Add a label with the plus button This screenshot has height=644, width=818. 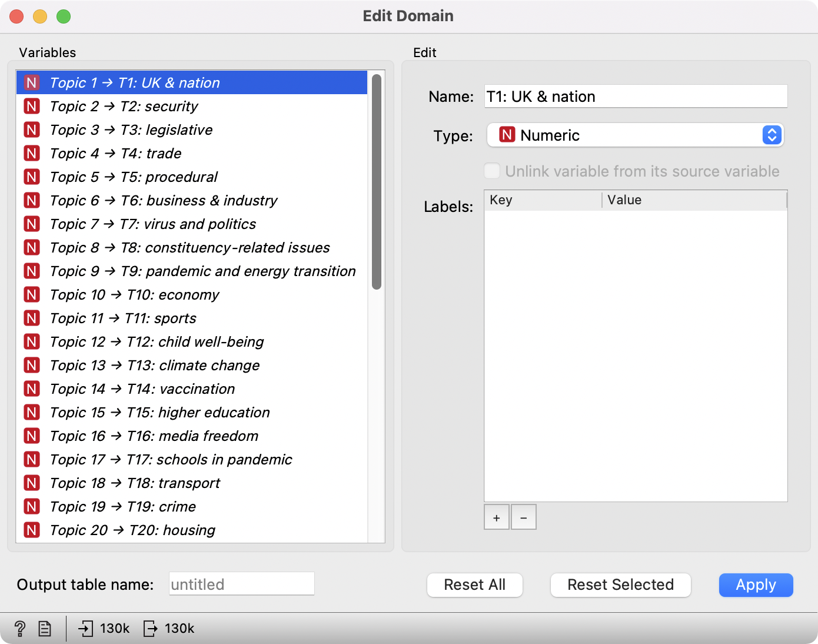496,517
